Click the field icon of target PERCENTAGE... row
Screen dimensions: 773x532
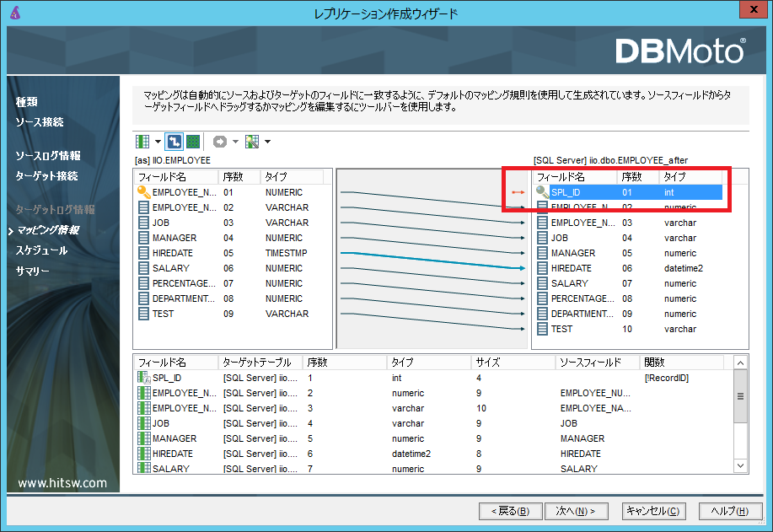click(x=542, y=298)
